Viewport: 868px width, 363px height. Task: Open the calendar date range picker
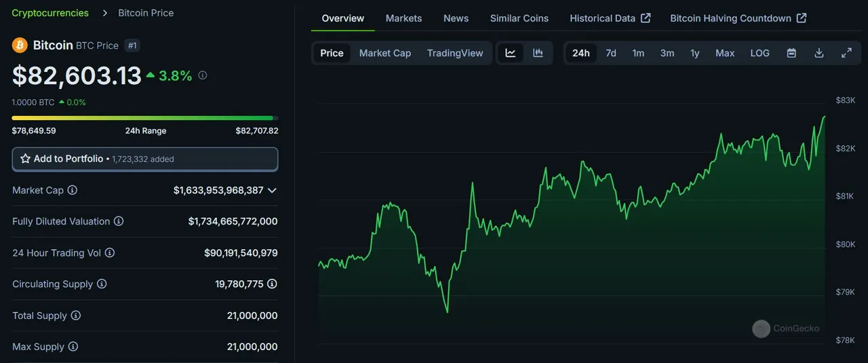(791, 53)
